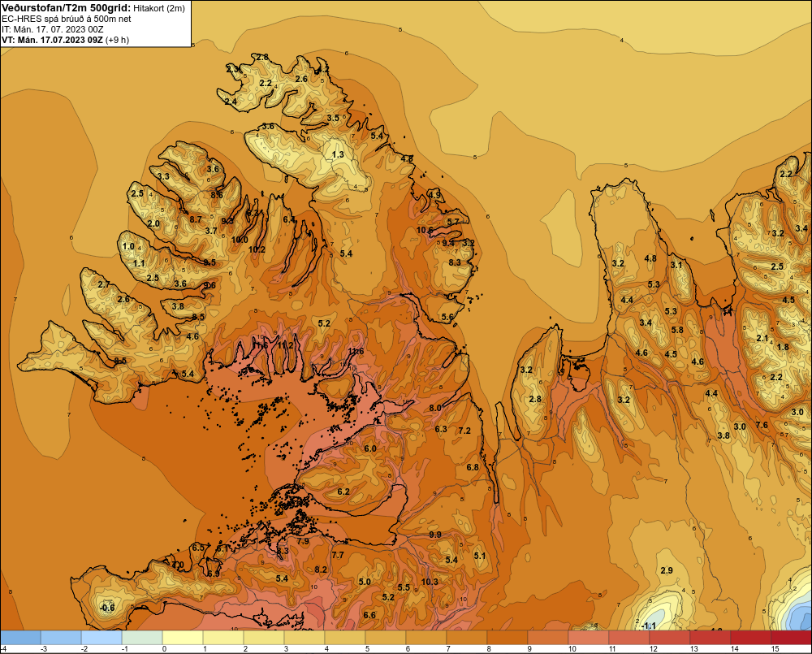812x654 pixels.
Task: Click the "3.1" temperature value
Action: [676, 265]
